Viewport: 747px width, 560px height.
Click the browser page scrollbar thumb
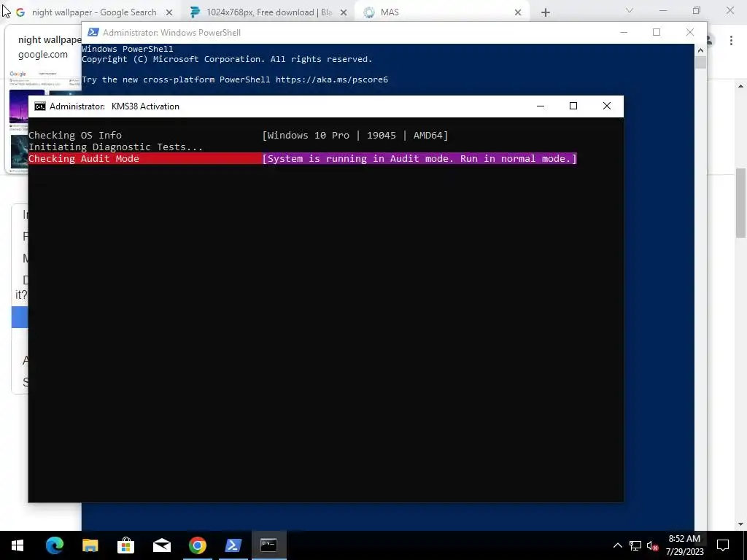pos(741,203)
